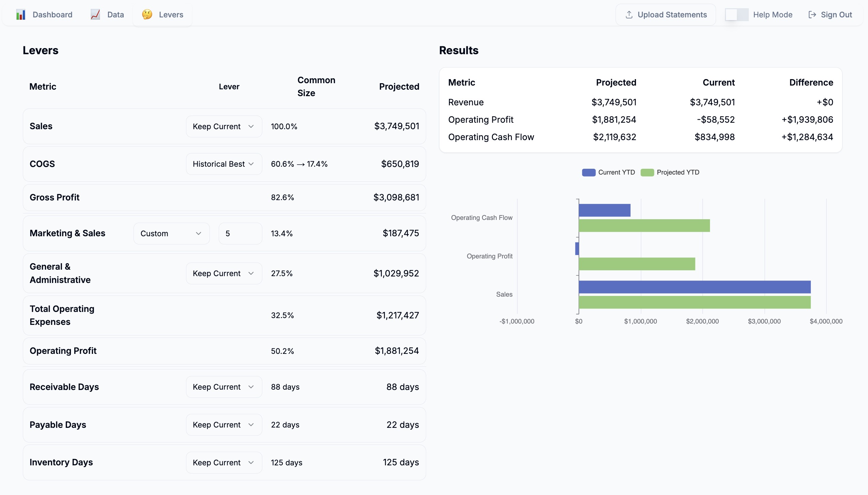Toggle Projected YTD legend series

[x=670, y=172]
